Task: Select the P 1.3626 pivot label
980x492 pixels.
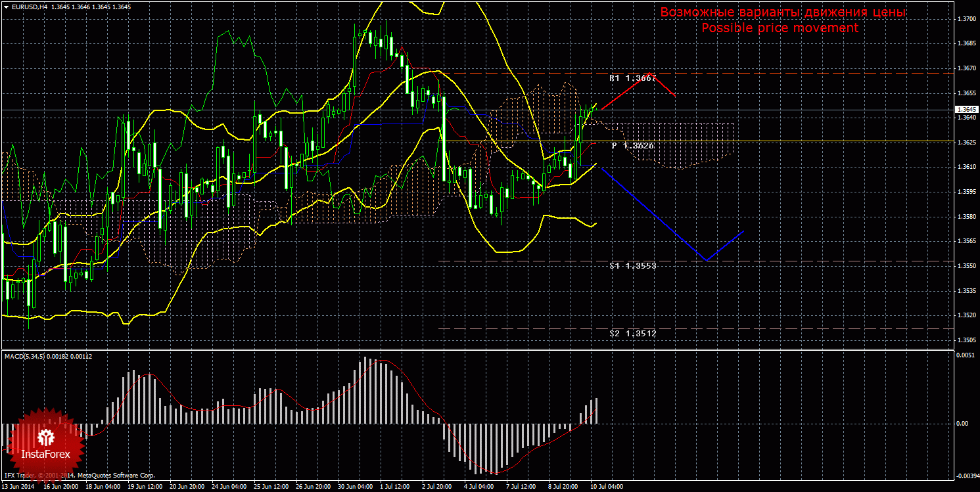Action: coord(632,145)
